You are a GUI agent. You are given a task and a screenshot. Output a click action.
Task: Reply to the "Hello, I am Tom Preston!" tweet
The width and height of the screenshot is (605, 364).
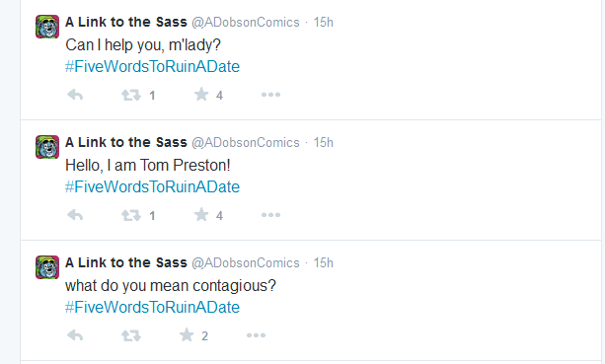coord(75,215)
